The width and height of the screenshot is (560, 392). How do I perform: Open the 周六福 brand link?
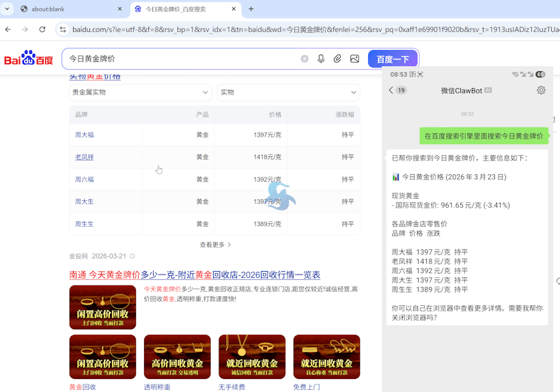84,180
